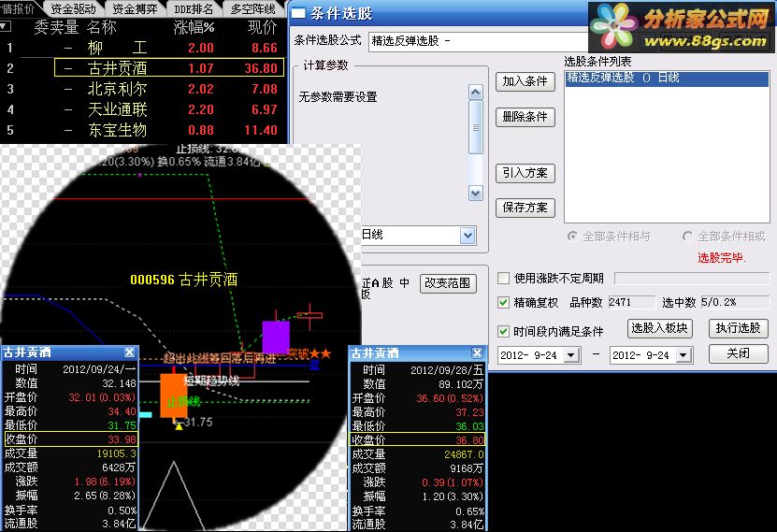This screenshot has width=777, height=532.
Task: Switch to the 资金搏弈 tab
Action: pos(135,9)
